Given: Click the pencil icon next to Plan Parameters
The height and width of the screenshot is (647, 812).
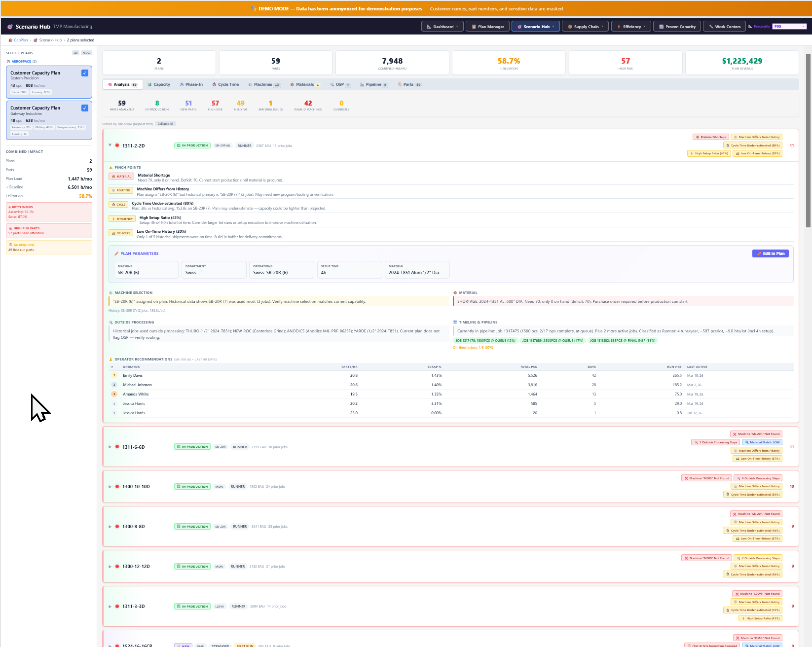Looking at the screenshot, I should (116, 253).
